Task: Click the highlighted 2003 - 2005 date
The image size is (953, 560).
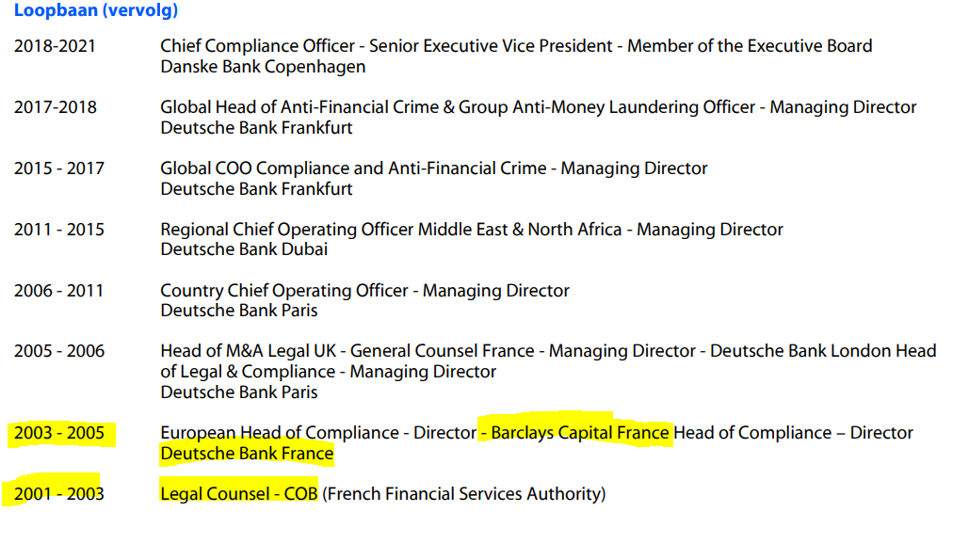Action: (x=58, y=433)
